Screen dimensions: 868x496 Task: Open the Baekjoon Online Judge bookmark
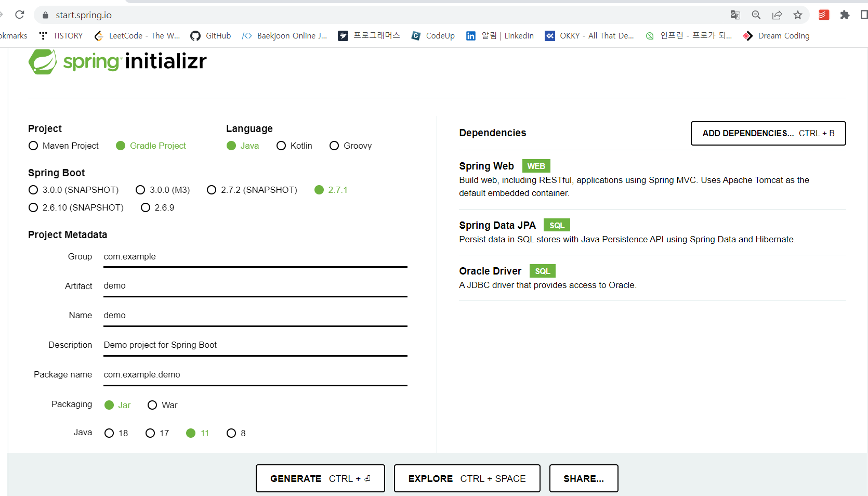click(285, 35)
